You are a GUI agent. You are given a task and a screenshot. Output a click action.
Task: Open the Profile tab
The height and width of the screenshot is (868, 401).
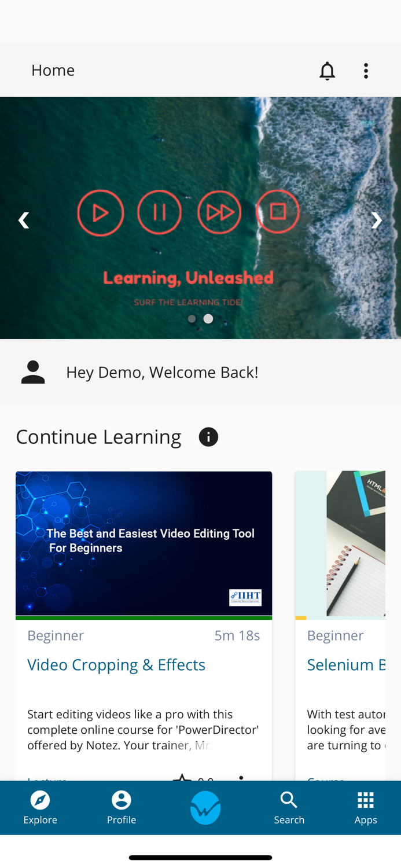coord(122,808)
